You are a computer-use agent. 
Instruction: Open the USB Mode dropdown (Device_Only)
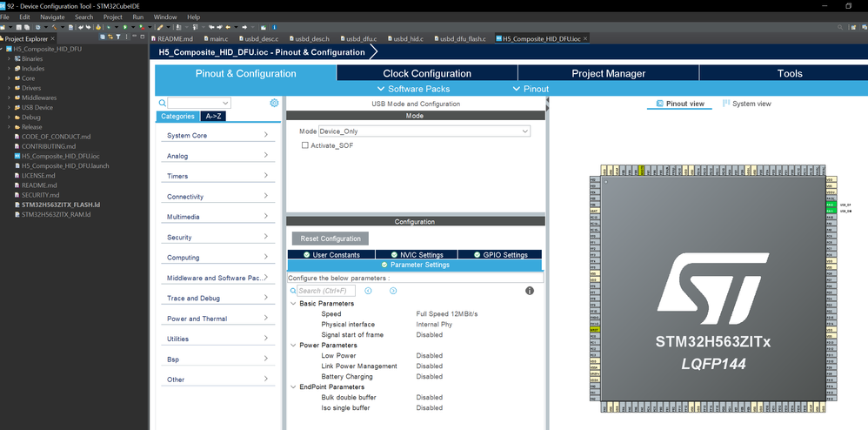pyautogui.click(x=424, y=131)
